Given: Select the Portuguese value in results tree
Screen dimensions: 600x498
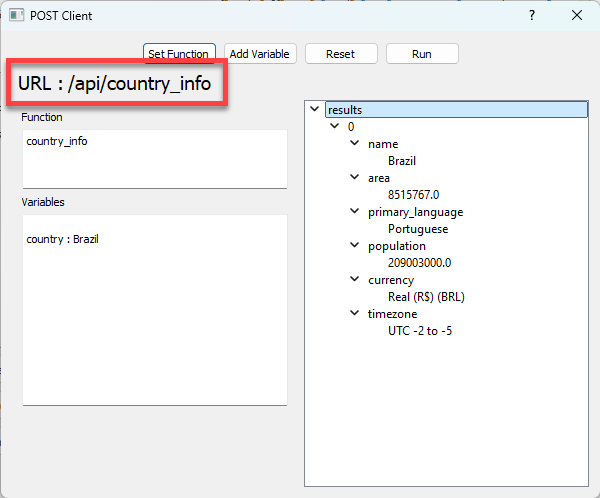Looking at the screenshot, I should pyautogui.click(x=418, y=229).
